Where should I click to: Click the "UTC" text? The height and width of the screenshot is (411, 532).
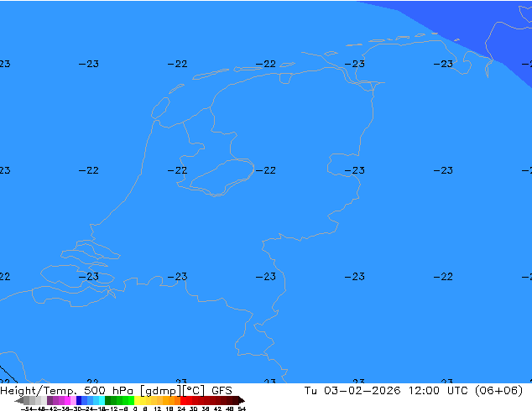coord(457,391)
